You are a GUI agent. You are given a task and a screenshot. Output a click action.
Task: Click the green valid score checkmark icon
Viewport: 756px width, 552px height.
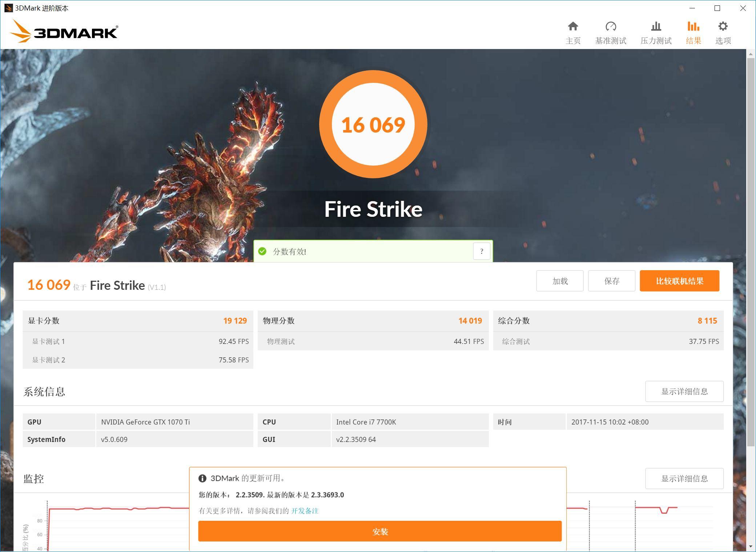(262, 251)
